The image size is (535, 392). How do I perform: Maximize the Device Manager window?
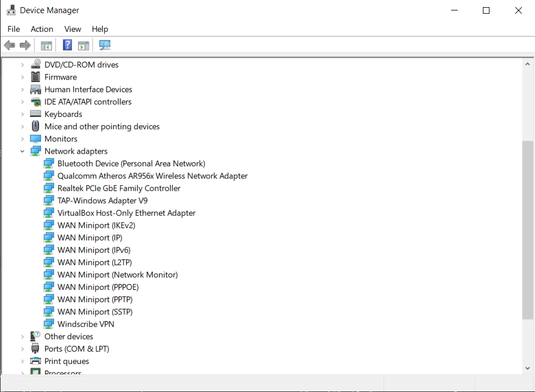tap(486, 10)
